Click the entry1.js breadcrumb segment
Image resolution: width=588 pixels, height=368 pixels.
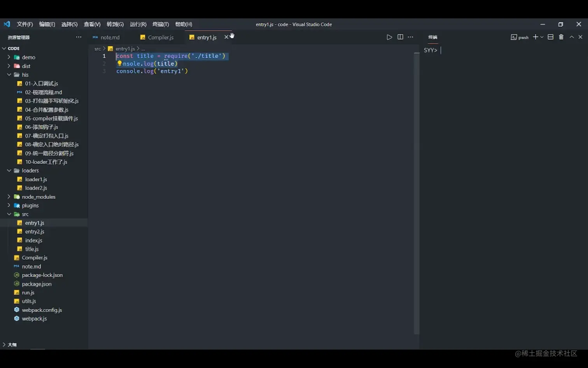click(x=125, y=49)
